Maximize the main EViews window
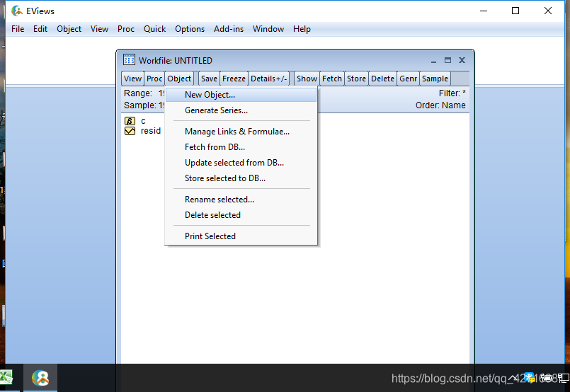The image size is (570, 392). 515,11
